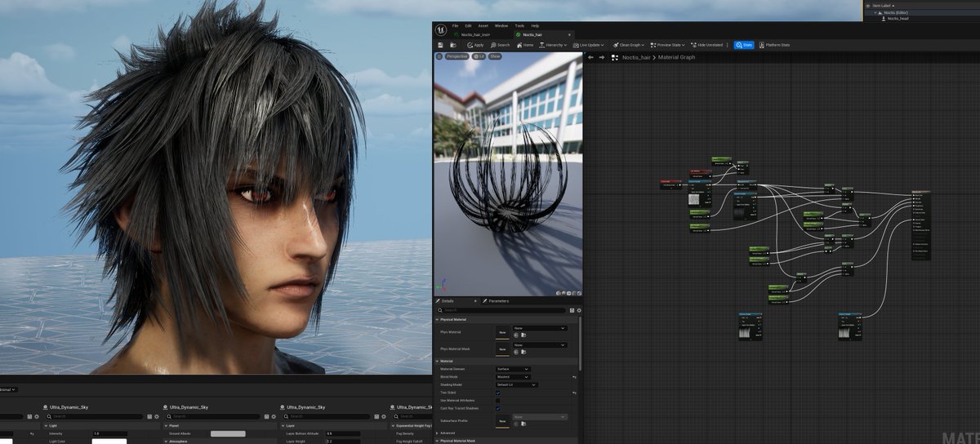Open the Blend Mode dropdown
Screen dimensions: 980x444
click(x=513, y=377)
